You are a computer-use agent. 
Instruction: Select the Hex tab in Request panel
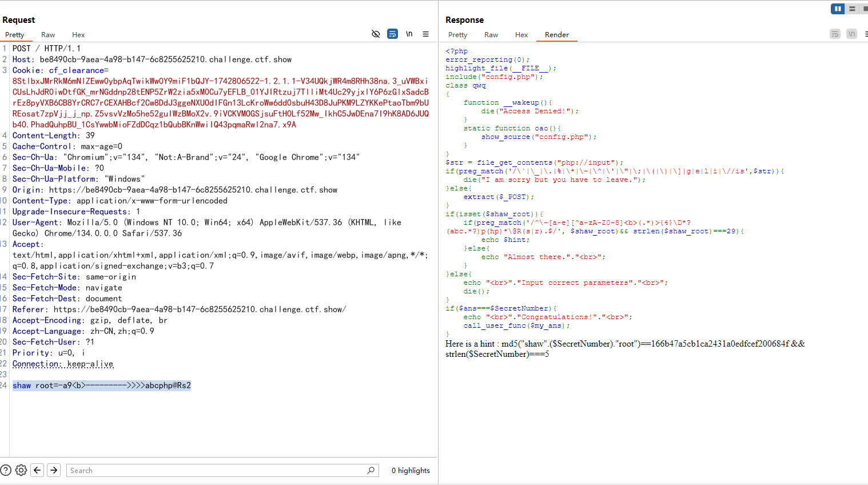(x=78, y=35)
